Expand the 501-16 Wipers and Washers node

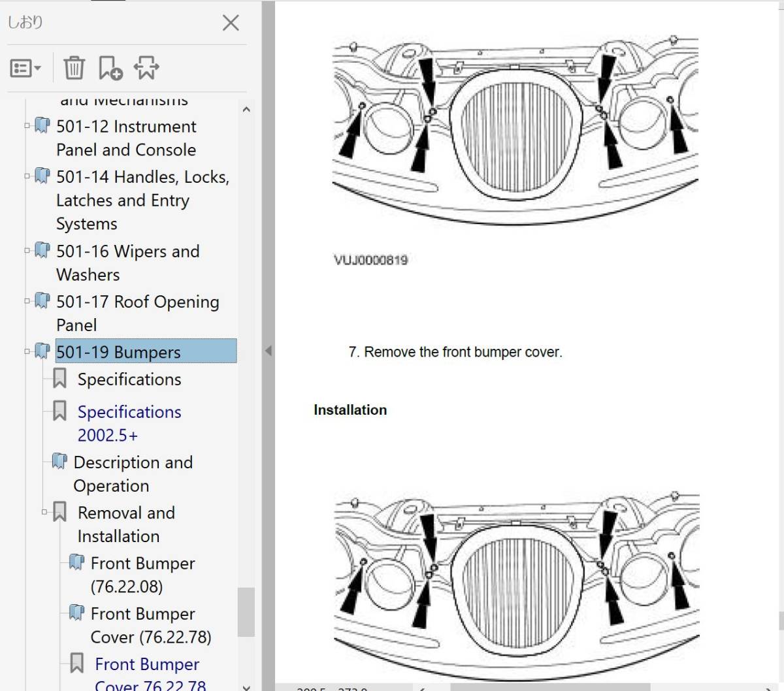[27, 249]
